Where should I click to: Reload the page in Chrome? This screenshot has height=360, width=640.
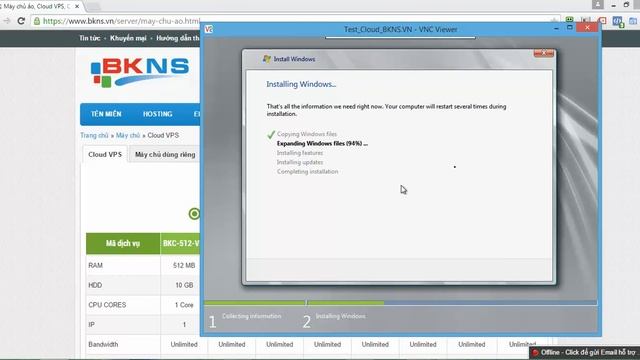click(x=21, y=21)
